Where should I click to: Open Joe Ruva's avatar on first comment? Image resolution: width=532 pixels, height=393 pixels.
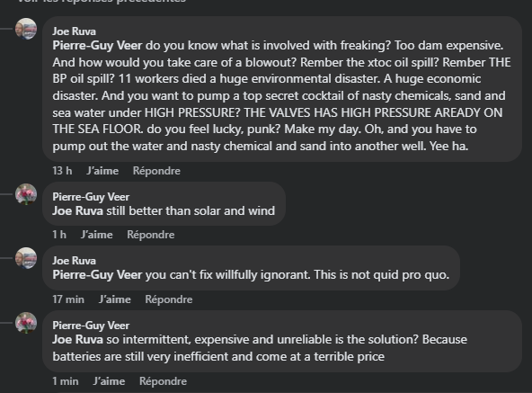point(26,29)
